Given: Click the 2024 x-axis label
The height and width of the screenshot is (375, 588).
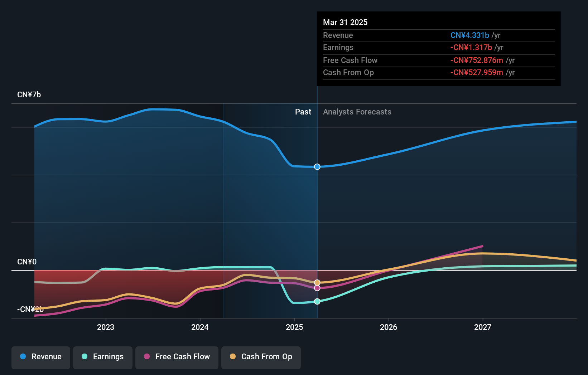Looking at the screenshot, I should pos(200,327).
